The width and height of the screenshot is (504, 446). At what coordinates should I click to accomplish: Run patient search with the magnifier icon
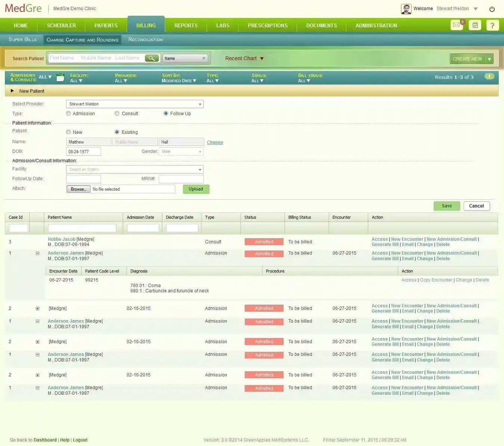click(x=152, y=58)
